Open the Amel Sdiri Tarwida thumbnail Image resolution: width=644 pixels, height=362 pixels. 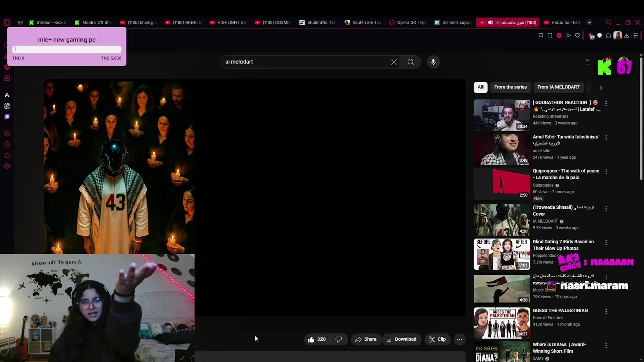pyautogui.click(x=502, y=149)
